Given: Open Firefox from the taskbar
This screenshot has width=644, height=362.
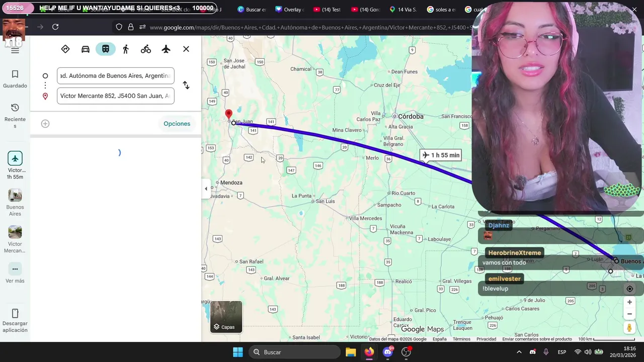Looking at the screenshot, I should pos(369,352).
